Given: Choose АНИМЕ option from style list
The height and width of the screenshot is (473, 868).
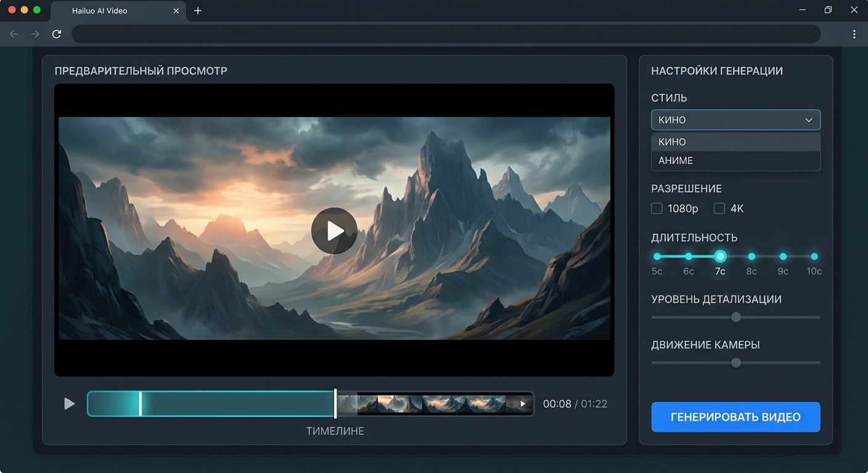Looking at the screenshot, I should (735, 161).
